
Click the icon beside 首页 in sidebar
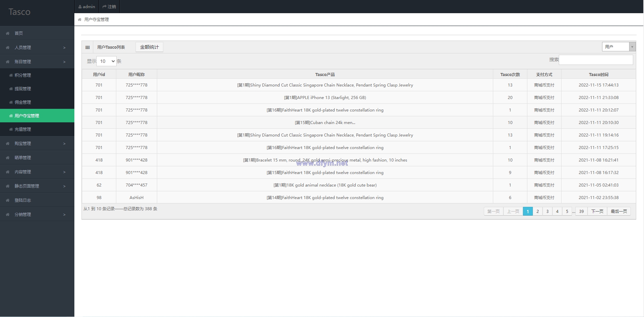click(7, 33)
